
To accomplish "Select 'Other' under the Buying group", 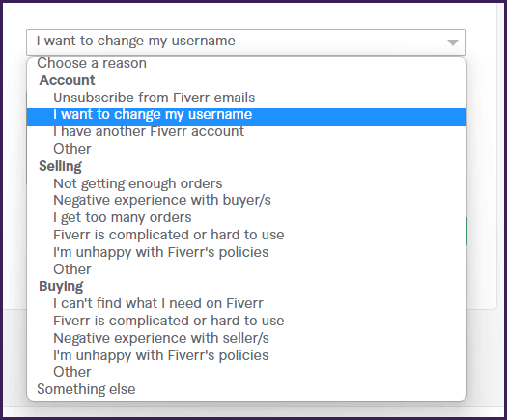I will pyautogui.click(x=246, y=372).
